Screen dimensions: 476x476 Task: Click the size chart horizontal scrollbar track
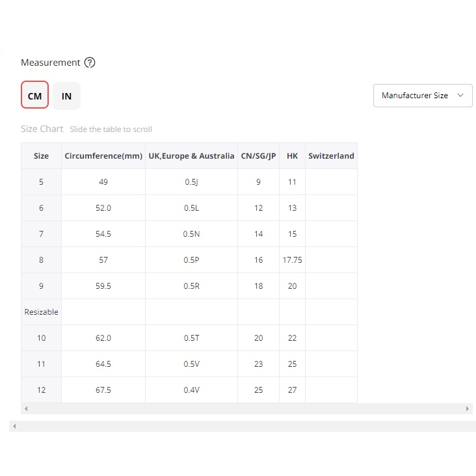click(x=247, y=408)
